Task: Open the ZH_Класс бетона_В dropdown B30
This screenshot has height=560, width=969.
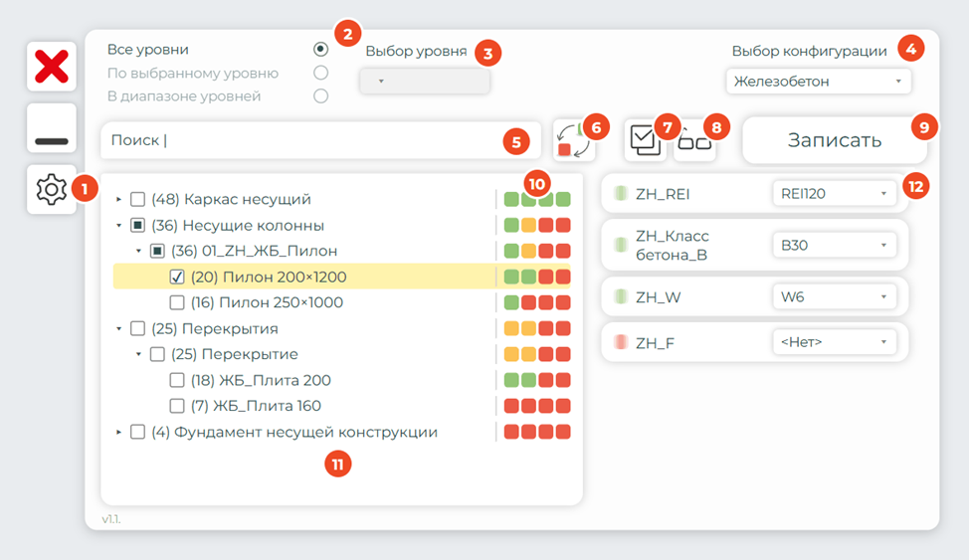Action: 835,246
